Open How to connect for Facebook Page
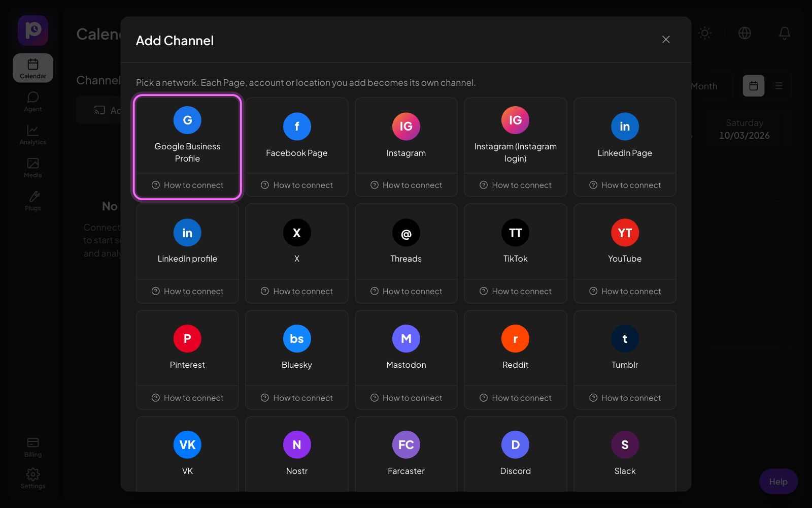 tap(297, 185)
